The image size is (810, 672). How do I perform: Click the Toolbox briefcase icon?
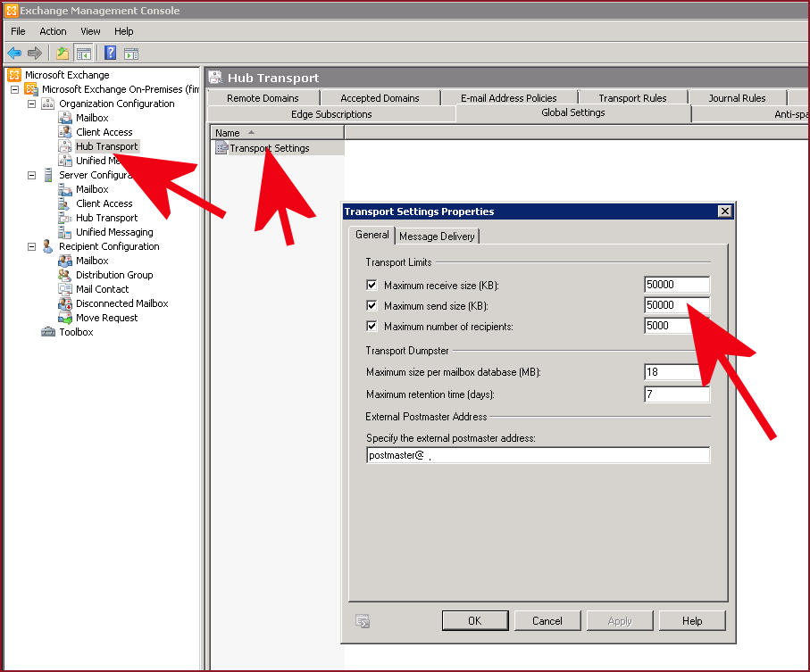point(48,332)
